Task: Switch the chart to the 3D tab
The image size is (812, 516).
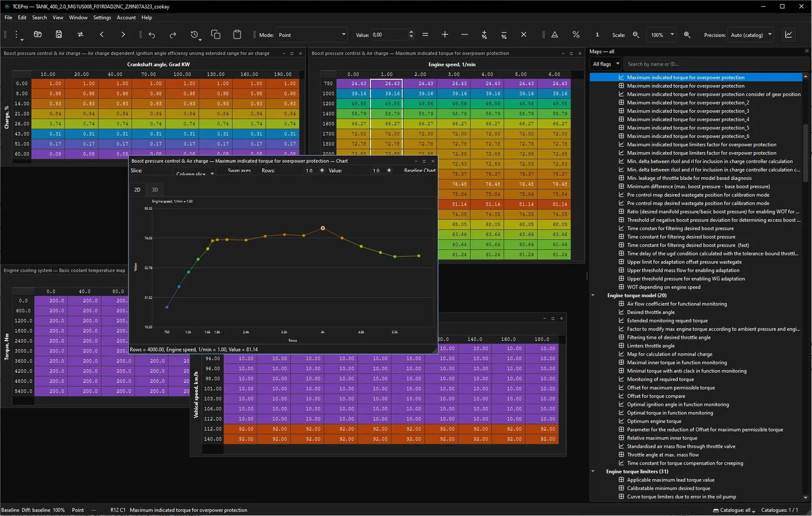Action: [x=155, y=189]
